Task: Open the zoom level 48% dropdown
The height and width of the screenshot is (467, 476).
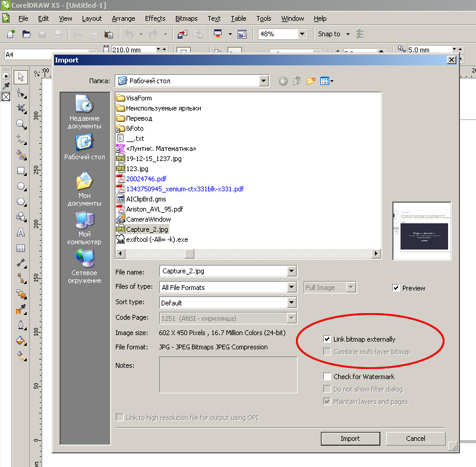Action: point(302,34)
